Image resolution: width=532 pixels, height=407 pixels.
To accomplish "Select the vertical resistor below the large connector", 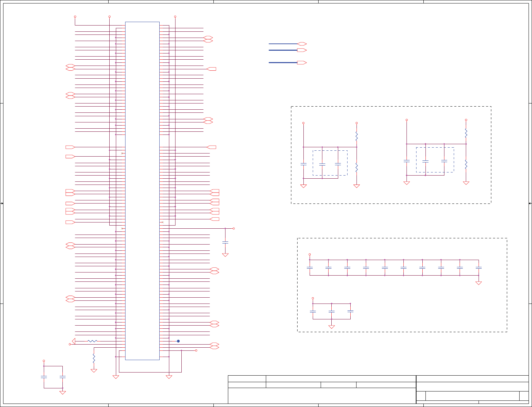I will pyautogui.click(x=94, y=358).
